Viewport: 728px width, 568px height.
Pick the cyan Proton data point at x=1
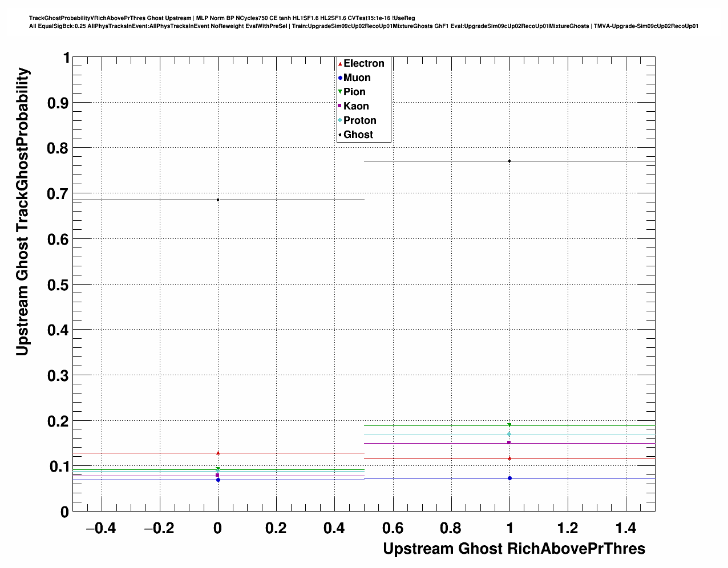point(509,435)
